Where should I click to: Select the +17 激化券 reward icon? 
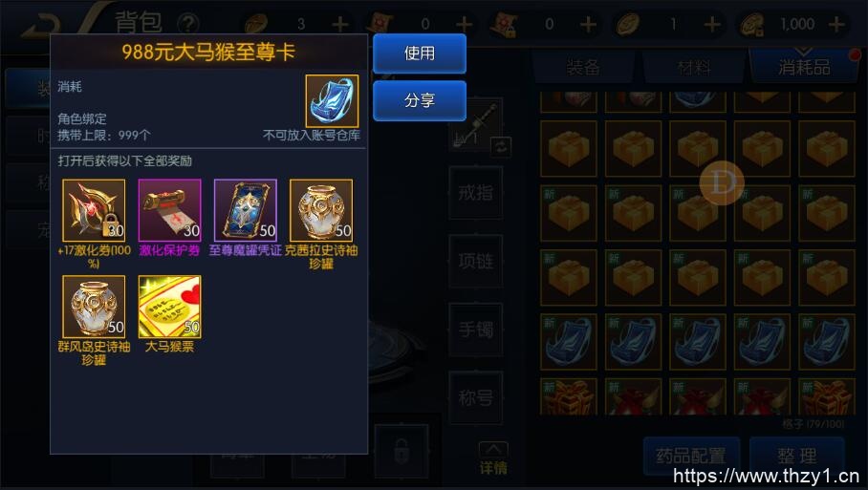pyautogui.click(x=94, y=210)
